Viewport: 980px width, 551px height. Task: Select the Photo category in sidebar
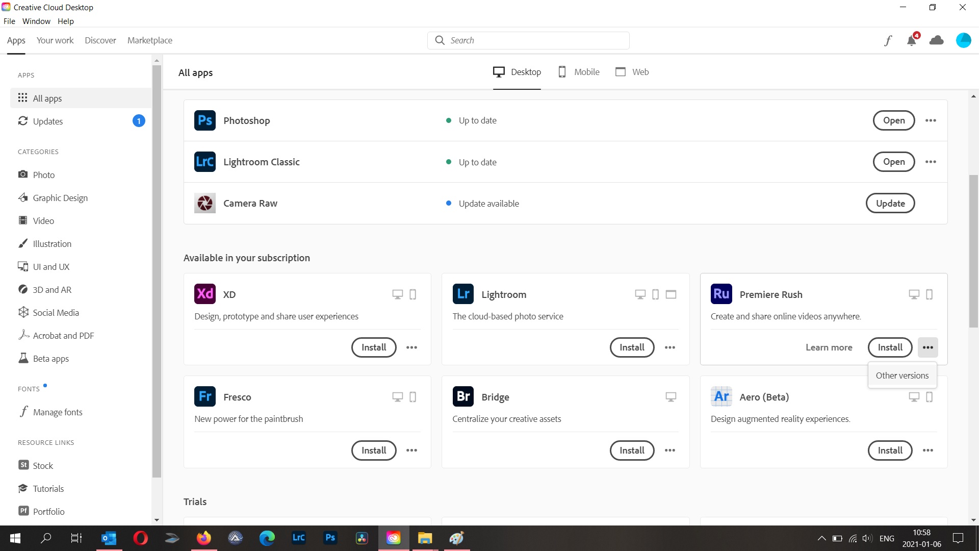[43, 174]
